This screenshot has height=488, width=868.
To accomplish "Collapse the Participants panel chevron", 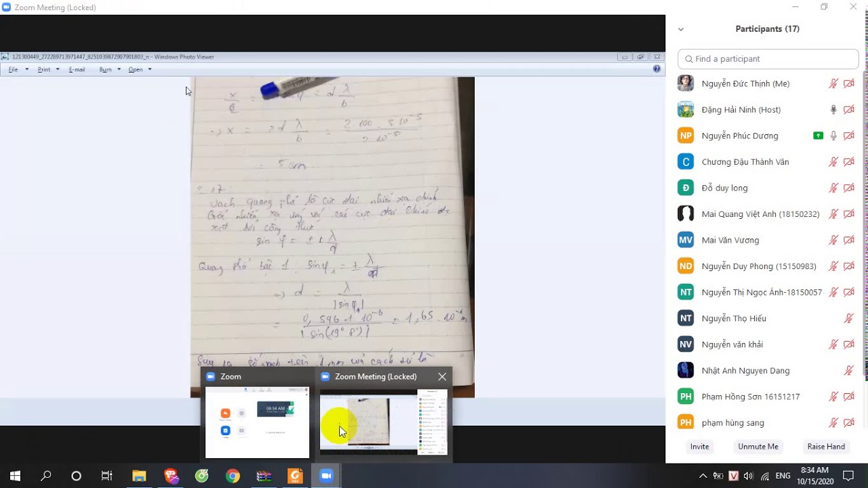I will (681, 29).
